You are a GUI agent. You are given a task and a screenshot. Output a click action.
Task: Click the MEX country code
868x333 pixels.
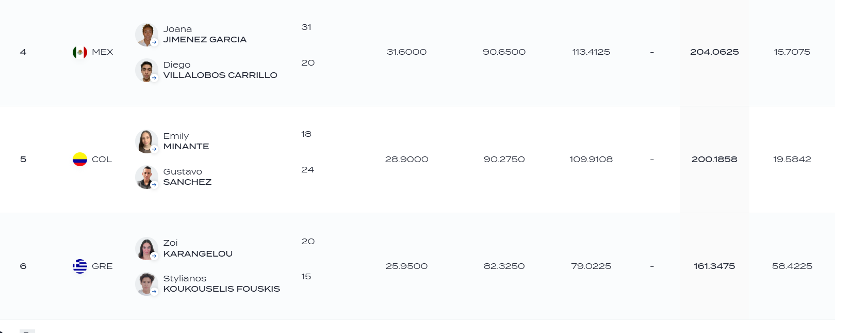(x=103, y=52)
